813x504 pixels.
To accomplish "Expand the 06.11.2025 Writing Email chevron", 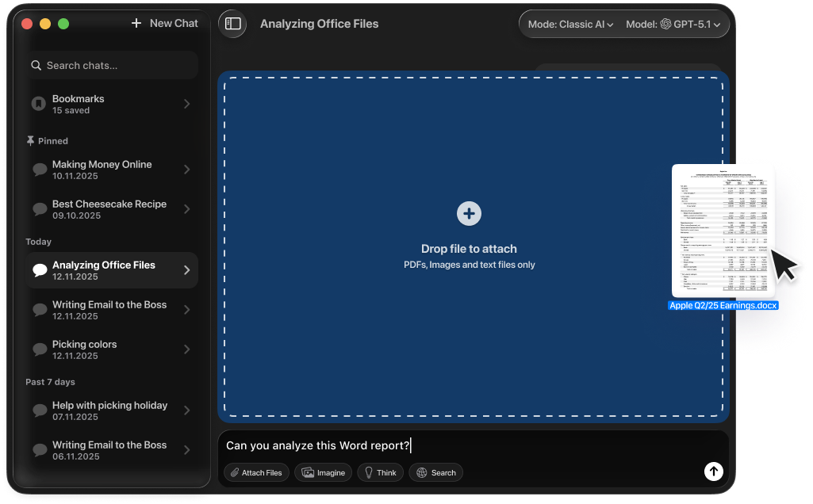I will click(x=186, y=450).
